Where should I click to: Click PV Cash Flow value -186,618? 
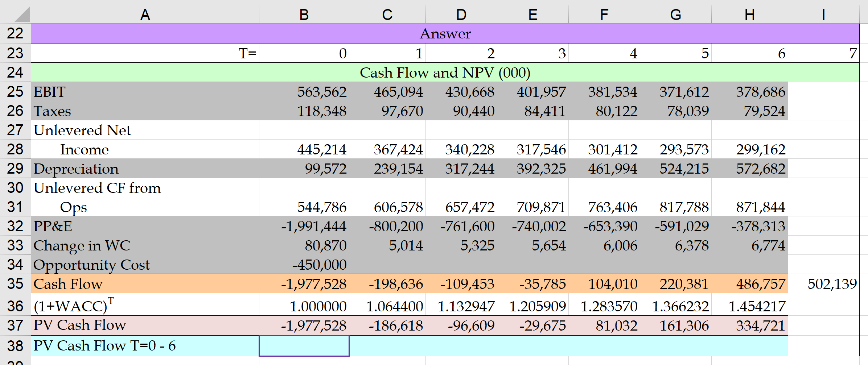coord(396,325)
